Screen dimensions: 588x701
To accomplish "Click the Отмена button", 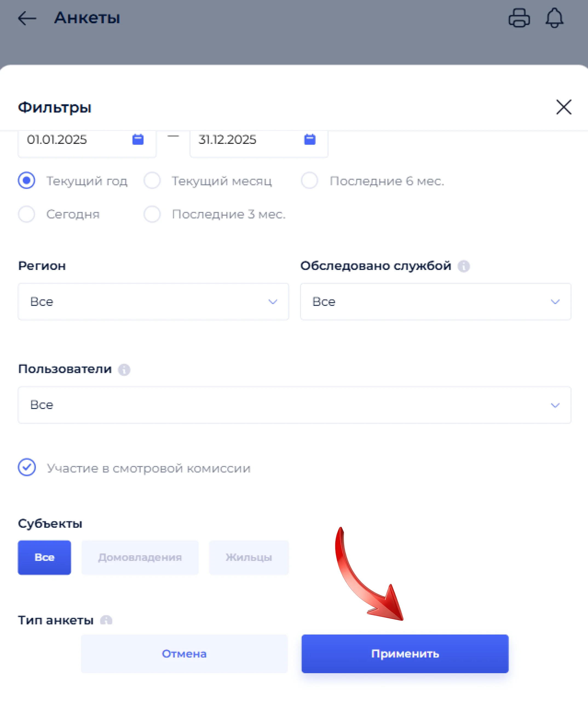I will click(184, 654).
